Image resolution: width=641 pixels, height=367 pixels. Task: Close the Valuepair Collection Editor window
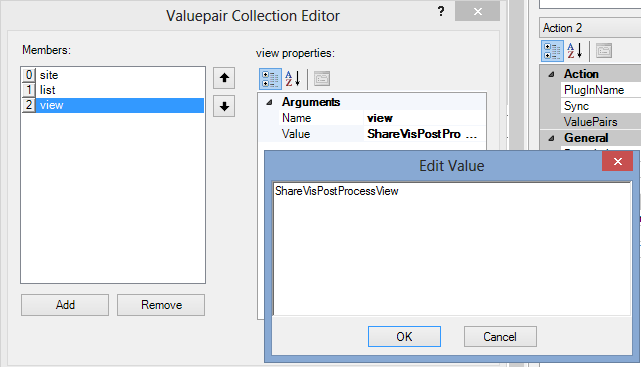click(477, 11)
